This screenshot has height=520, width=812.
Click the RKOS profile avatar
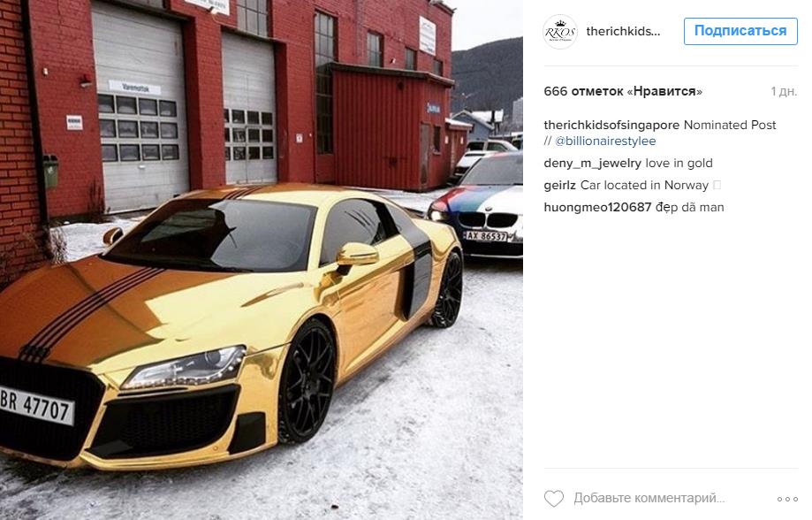pyautogui.click(x=560, y=32)
